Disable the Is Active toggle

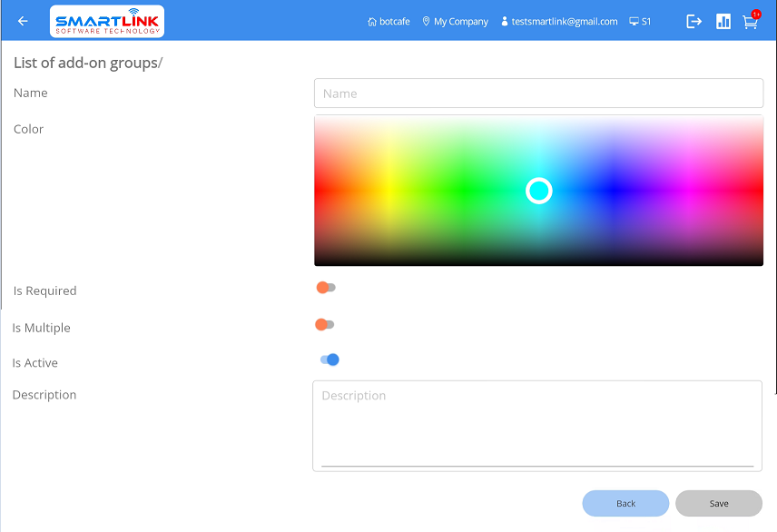329,360
